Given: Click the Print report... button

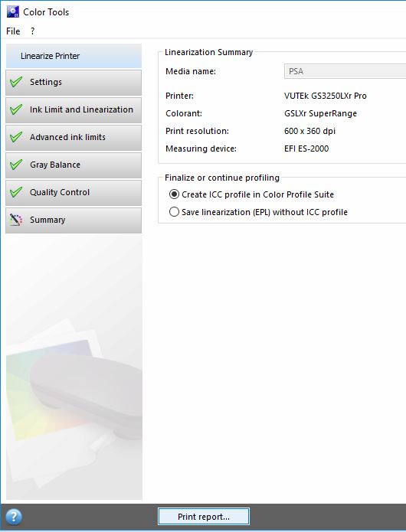Looking at the screenshot, I should click(x=204, y=517).
